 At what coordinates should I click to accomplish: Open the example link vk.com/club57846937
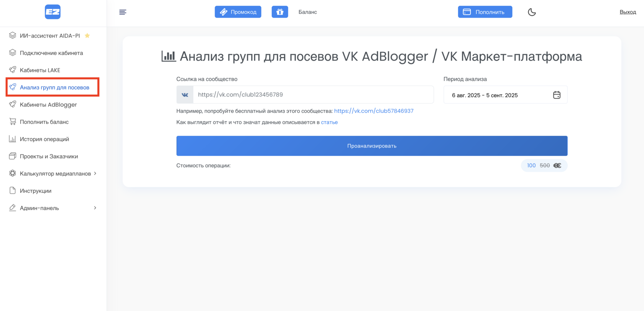374,111
